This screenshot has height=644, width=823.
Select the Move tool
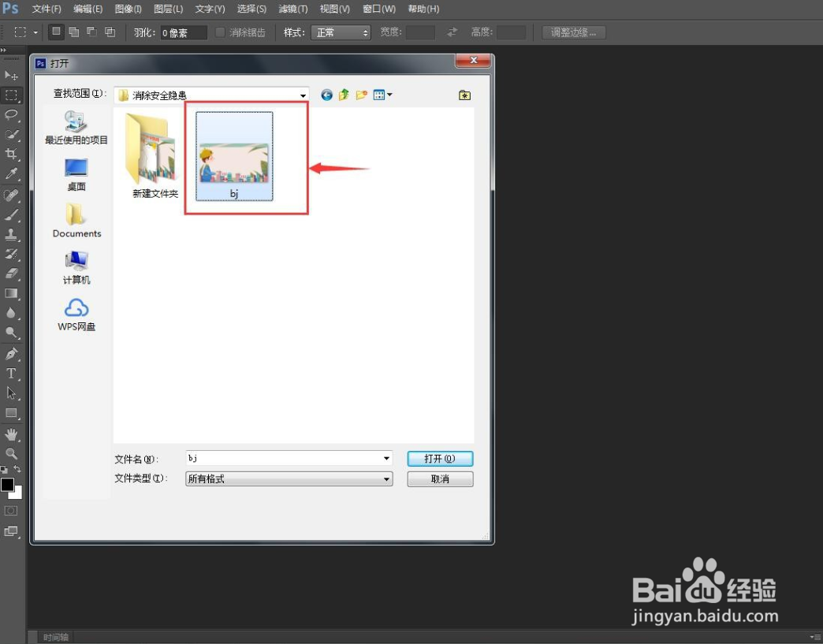11,76
